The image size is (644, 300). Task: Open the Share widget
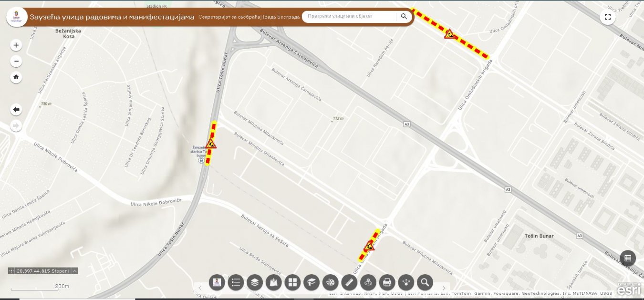click(406, 282)
